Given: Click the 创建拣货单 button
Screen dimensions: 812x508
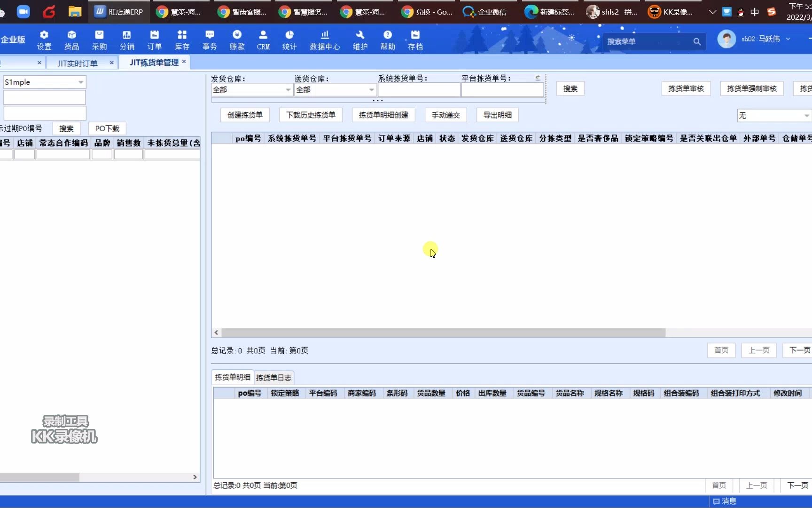Looking at the screenshot, I should (245, 115).
